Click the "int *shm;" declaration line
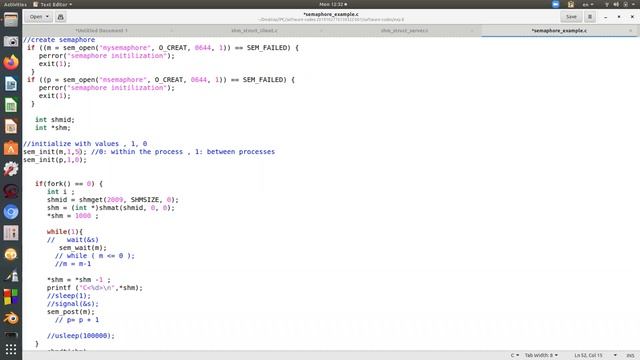Viewport: 640px width, 360px height. coord(53,128)
